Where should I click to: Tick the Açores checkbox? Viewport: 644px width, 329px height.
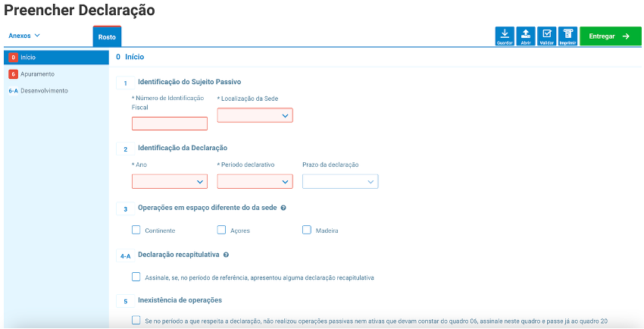coord(222,230)
